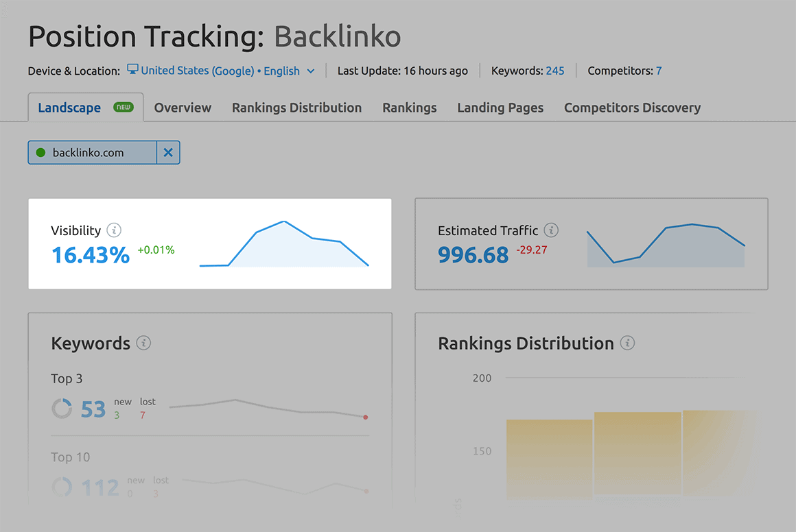The image size is (796, 532).
Task: Click the 150 axis label in Rankings Distribution
Action: (x=482, y=451)
